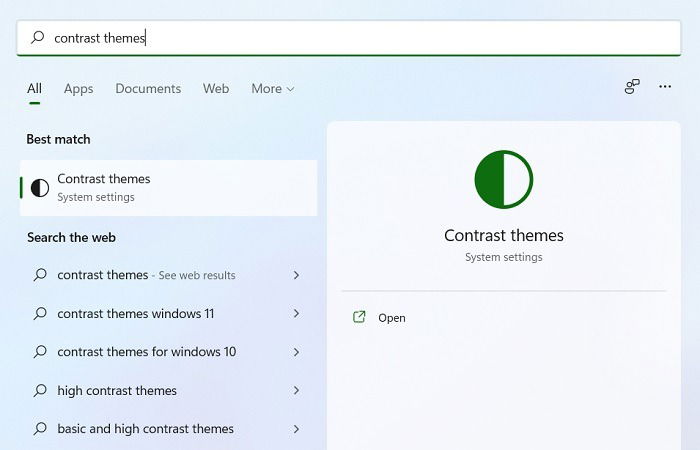The height and width of the screenshot is (450, 700).
Task: Select the All tab
Action: (34, 88)
